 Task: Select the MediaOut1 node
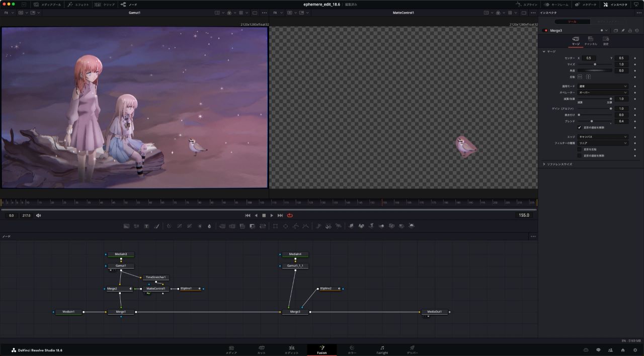pyautogui.click(x=434, y=312)
